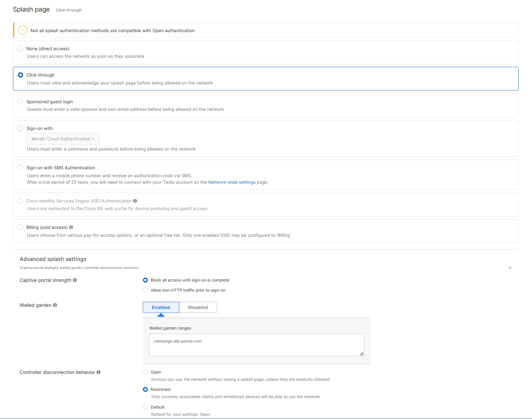Choose Open controller disconnection behavior
The height and width of the screenshot is (419, 532).
point(145,372)
